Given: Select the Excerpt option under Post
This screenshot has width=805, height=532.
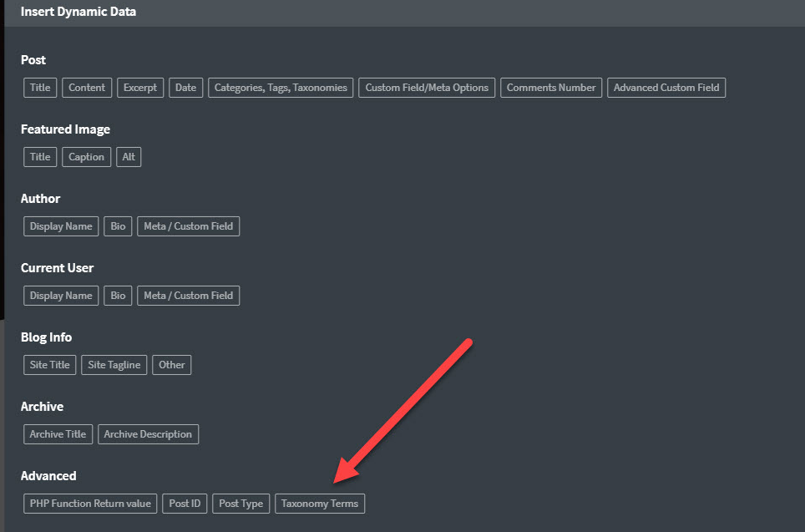Looking at the screenshot, I should pos(140,88).
